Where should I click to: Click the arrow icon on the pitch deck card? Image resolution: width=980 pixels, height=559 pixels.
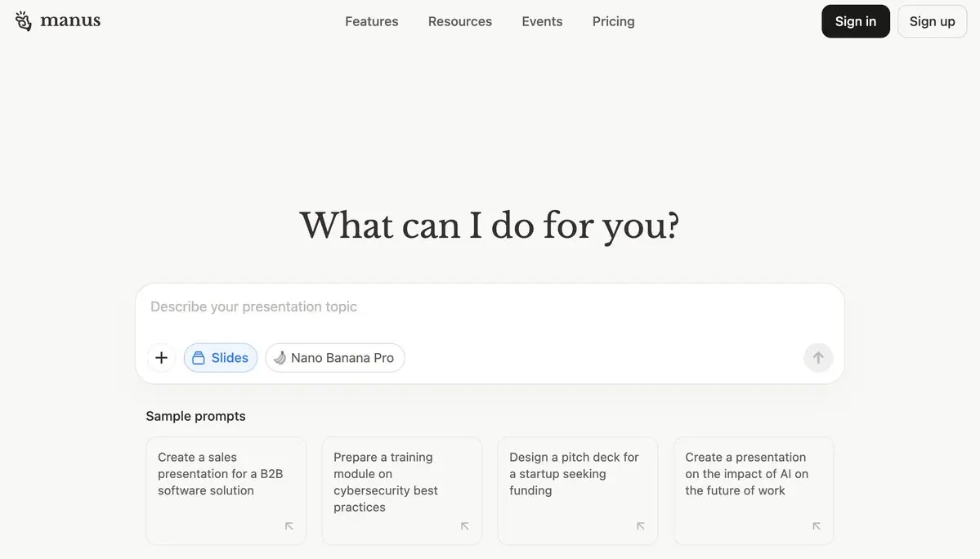(x=640, y=526)
